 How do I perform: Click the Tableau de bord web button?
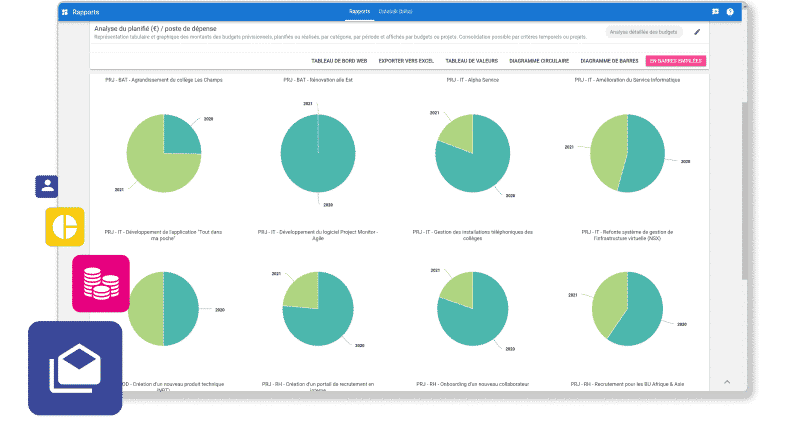(339, 61)
